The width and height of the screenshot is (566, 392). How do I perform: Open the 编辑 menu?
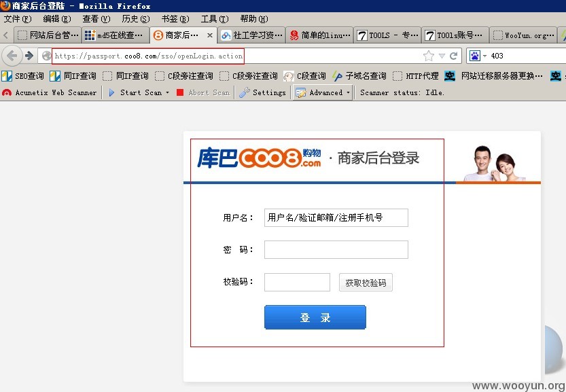(x=56, y=19)
